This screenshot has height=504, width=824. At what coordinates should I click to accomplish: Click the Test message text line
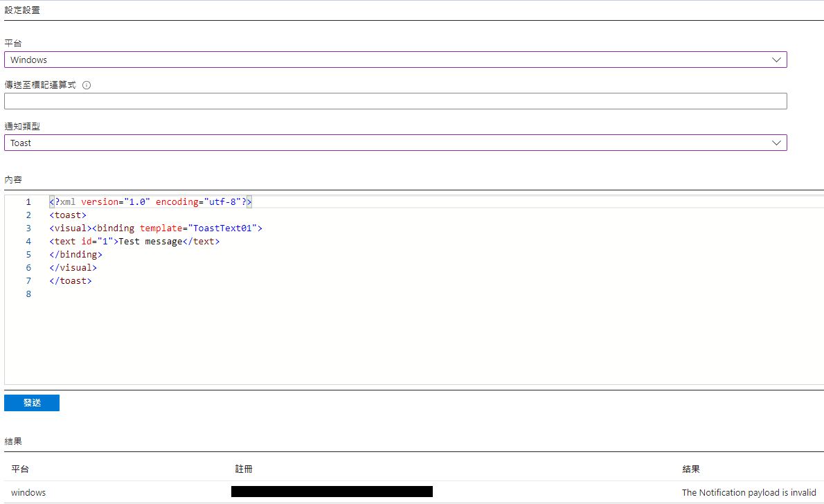pos(134,241)
